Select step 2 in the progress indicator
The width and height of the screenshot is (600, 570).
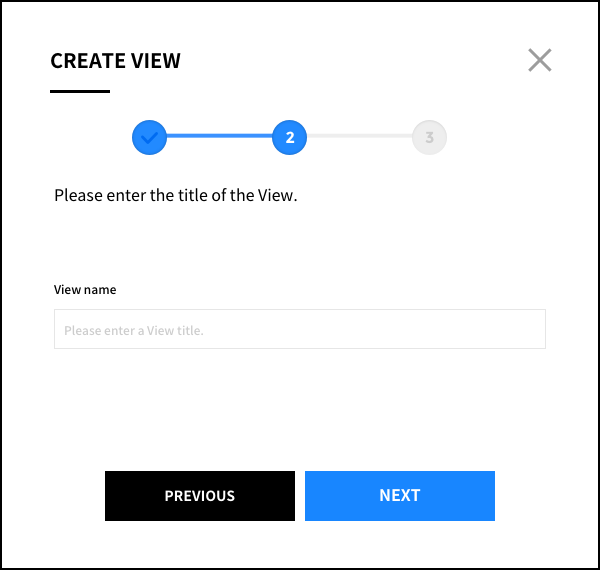coord(289,137)
